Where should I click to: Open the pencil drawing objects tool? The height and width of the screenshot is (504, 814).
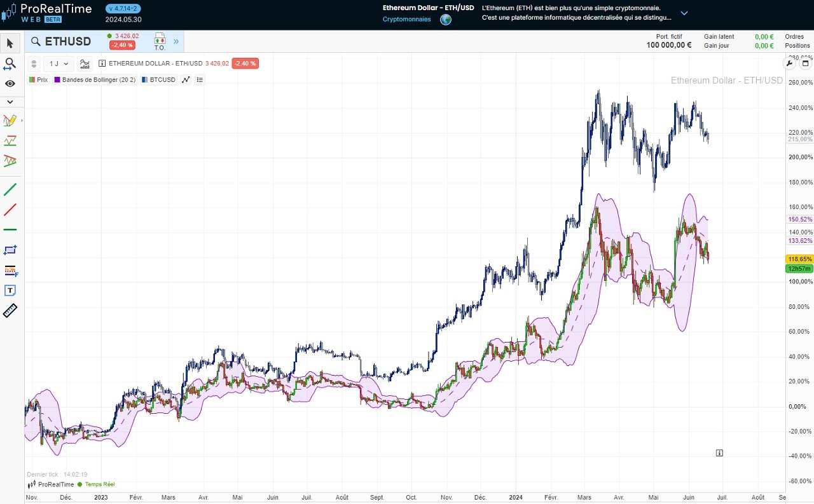click(x=10, y=120)
